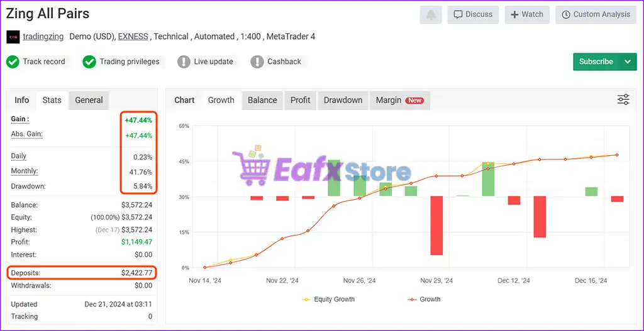Screen dimensions: 644x331
Task: Click the Abs. Gain label
Action: pyautogui.click(x=27, y=134)
